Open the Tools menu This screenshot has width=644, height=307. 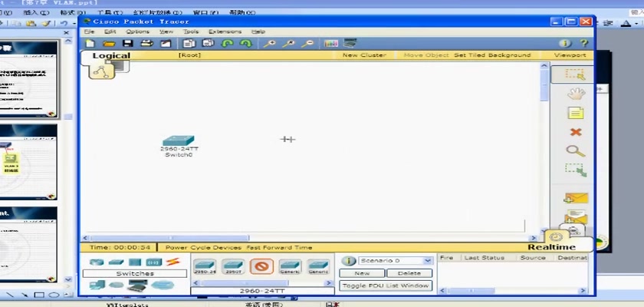click(191, 31)
